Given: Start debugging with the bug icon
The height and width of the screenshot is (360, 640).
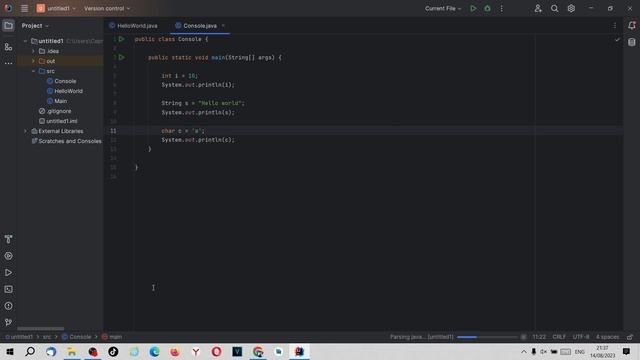Looking at the screenshot, I should point(487,8).
